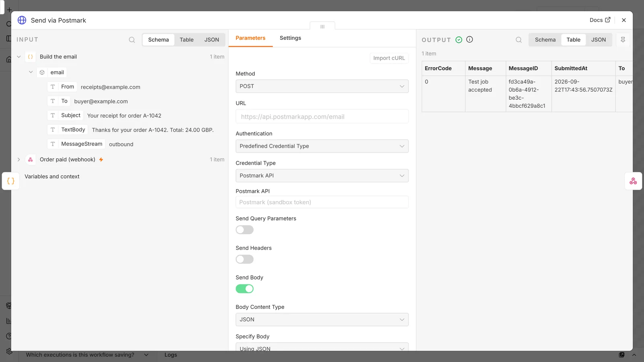Switch INPUT view to Table

pyautogui.click(x=186, y=40)
